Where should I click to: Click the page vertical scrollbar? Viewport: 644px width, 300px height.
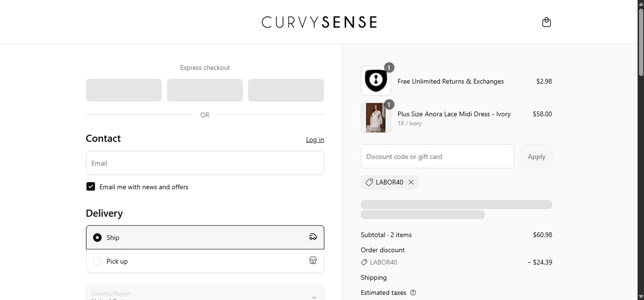click(641, 43)
